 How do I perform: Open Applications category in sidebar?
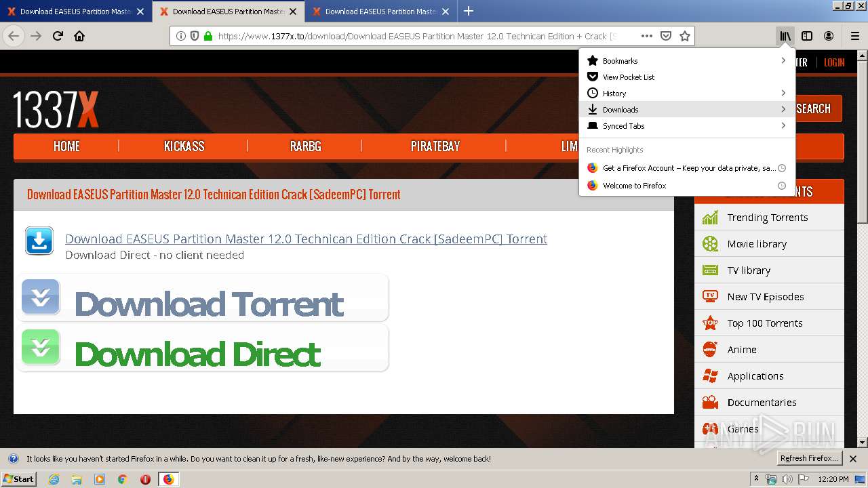[x=769, y=376]
